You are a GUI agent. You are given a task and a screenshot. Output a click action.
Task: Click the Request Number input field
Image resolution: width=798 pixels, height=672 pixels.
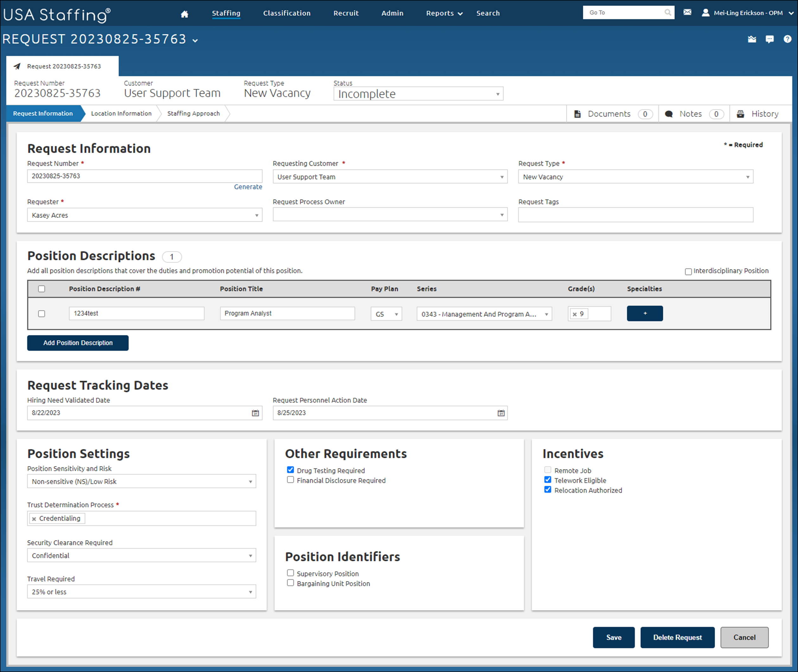point(144,176)
